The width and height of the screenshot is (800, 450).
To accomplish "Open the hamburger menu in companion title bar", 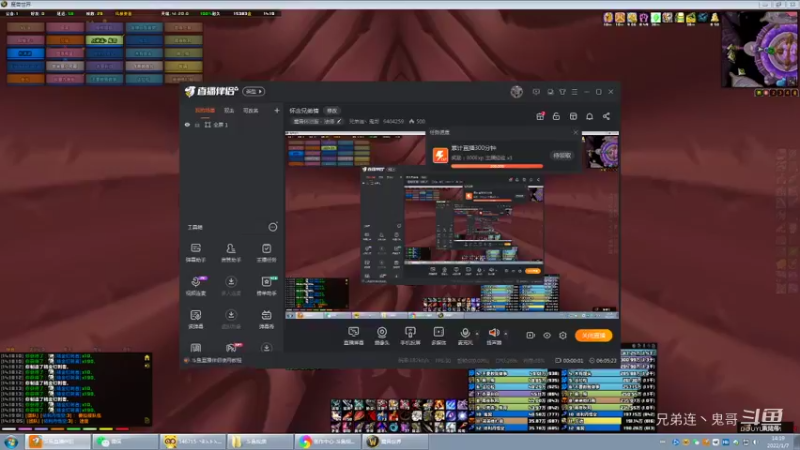I will (574, 92).
